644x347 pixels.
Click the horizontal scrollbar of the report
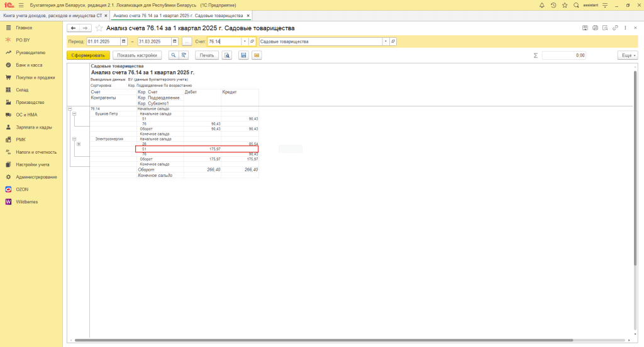pyautogui.click(x=324, y=341)
